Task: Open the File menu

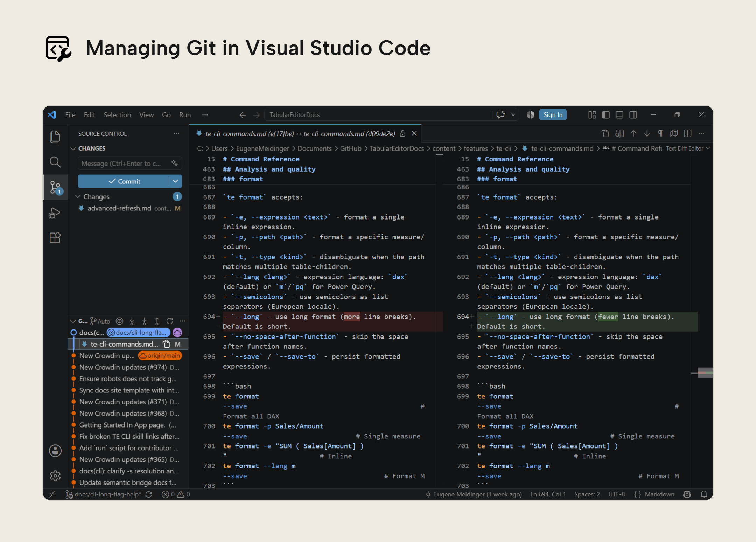Action: click(70, 115)
